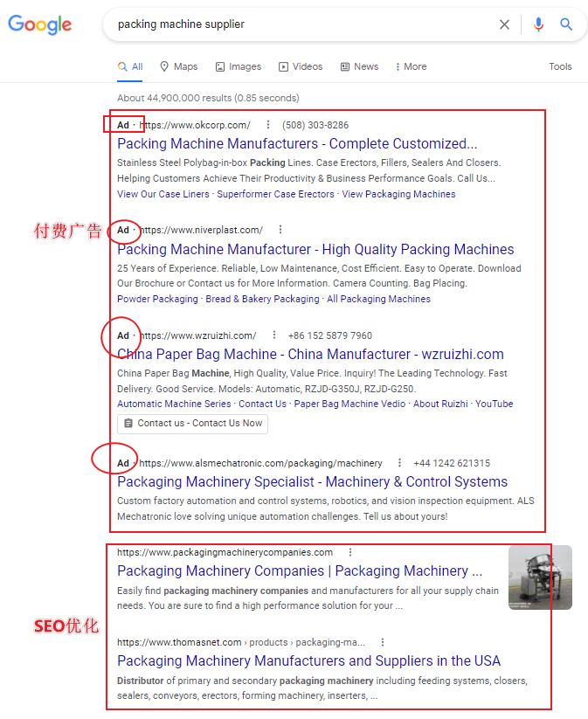Switch to the Images tab
Image resolution: width=588 pixels, height=719 pixels.
coord(239,67)
